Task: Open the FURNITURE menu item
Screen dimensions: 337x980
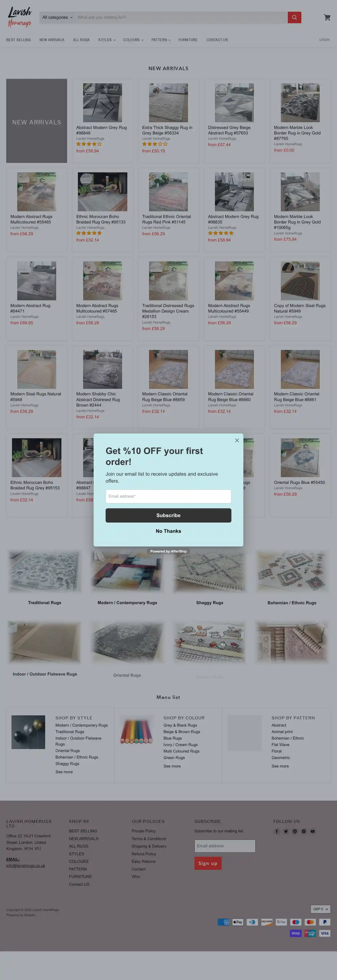Action: coord(188,40)
